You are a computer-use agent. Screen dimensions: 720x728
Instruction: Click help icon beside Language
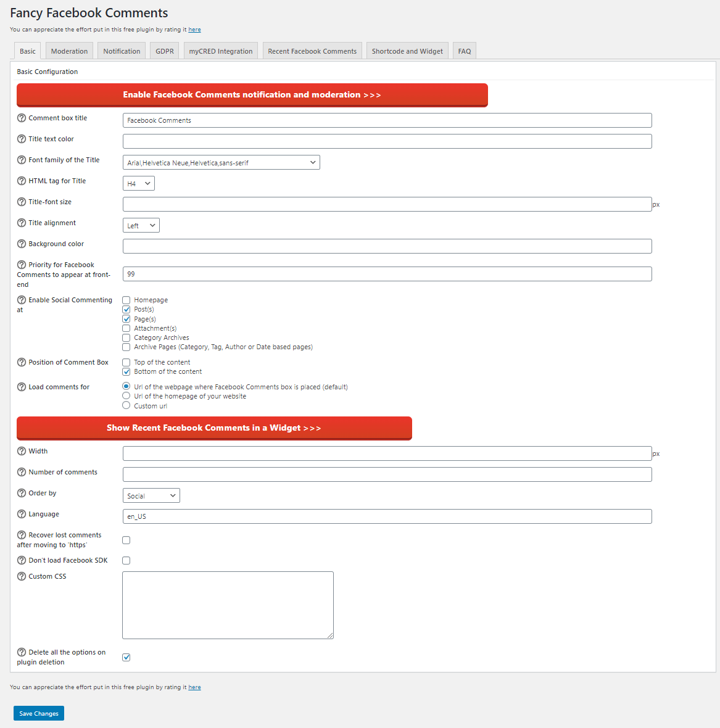(22, 514)
